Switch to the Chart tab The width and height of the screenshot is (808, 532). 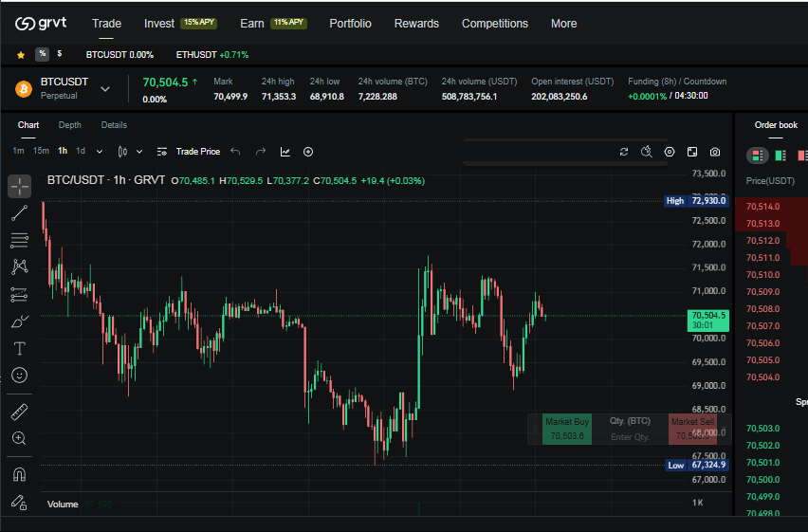(28, 125)
